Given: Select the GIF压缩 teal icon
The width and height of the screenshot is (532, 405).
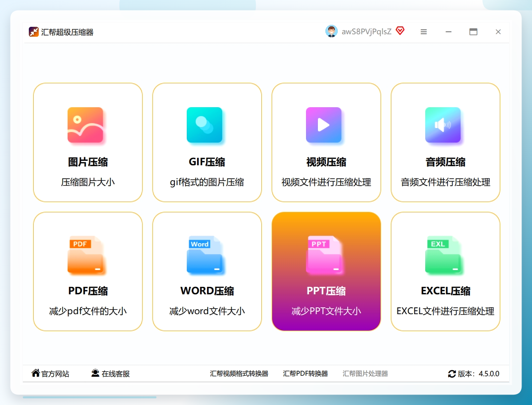Looking at the screenshot, I should [x=205, y=125].
